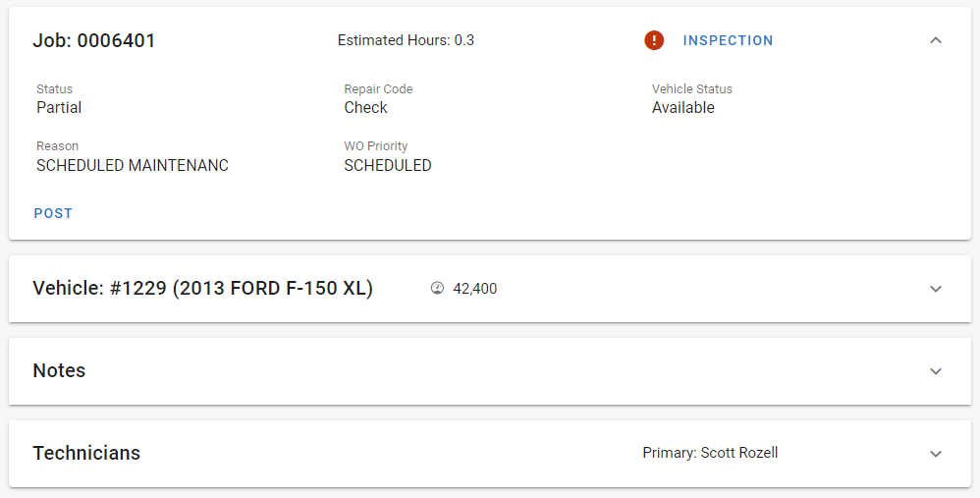Open the INSPECTION link
This screenshot has width=980, height=498.
tap(728, 40)
